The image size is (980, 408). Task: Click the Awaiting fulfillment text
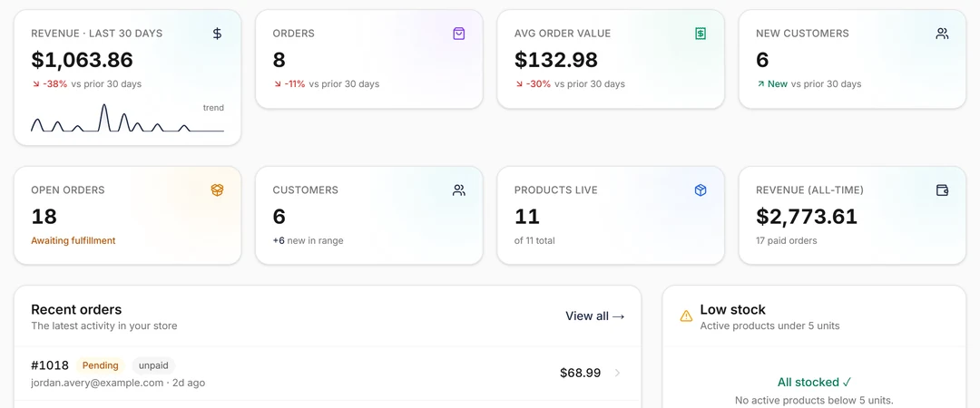73,240
